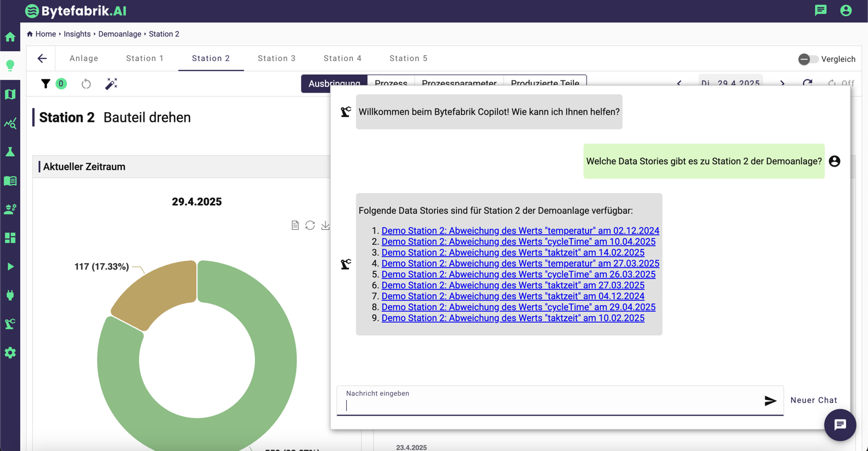Viewport: 868px width, 451px height.
Task: Send message with paper plane icon
Action: (770, 401)
